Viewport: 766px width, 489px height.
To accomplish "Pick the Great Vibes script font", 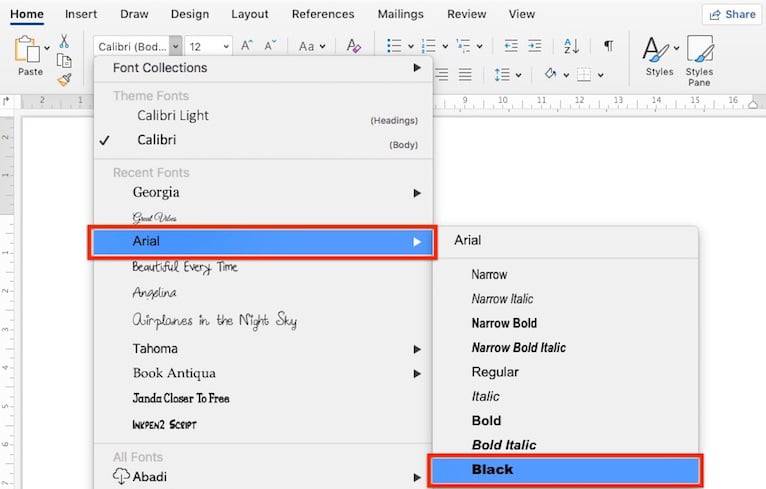I will coord(263,217).
